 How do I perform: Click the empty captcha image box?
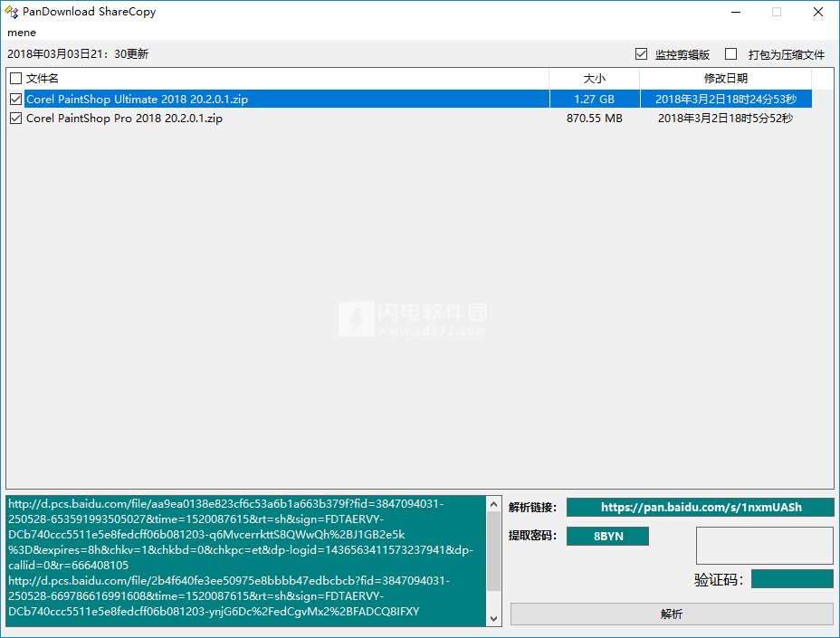765,546
